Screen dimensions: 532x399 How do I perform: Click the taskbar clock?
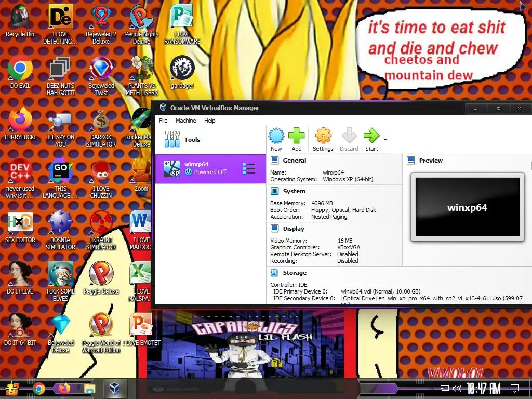(484, 389)
